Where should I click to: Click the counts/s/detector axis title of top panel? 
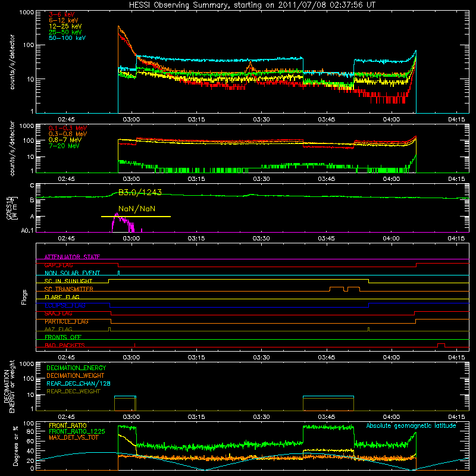[x=12, y=62]
